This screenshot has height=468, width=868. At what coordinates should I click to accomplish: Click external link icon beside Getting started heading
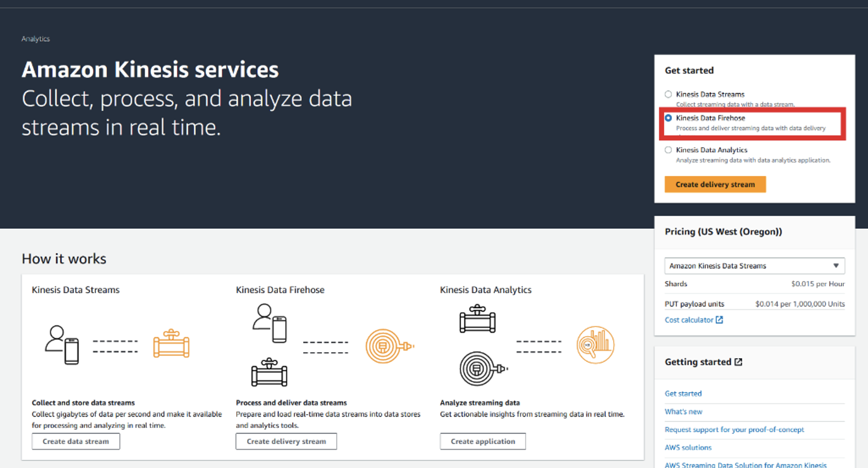(x=738, y=362)
